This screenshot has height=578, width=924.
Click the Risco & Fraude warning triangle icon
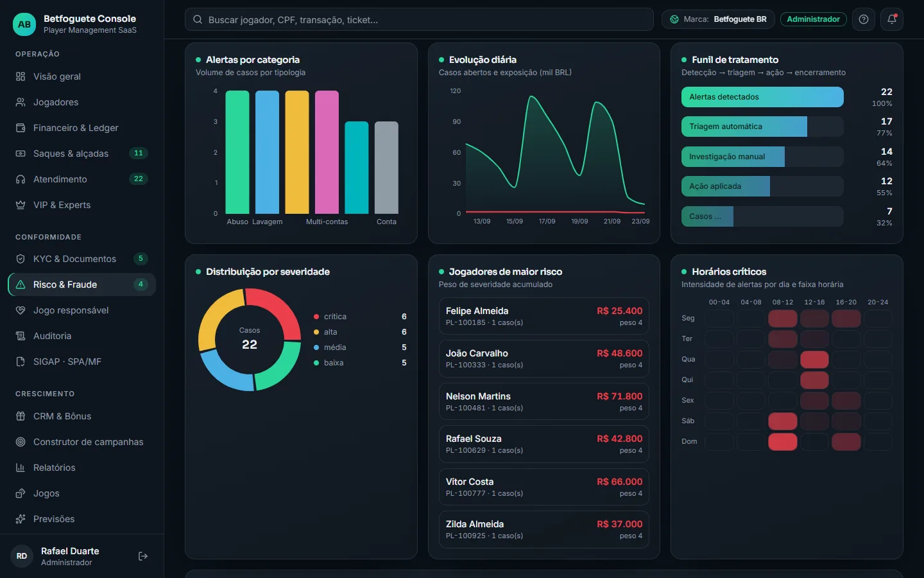(21, 285)
